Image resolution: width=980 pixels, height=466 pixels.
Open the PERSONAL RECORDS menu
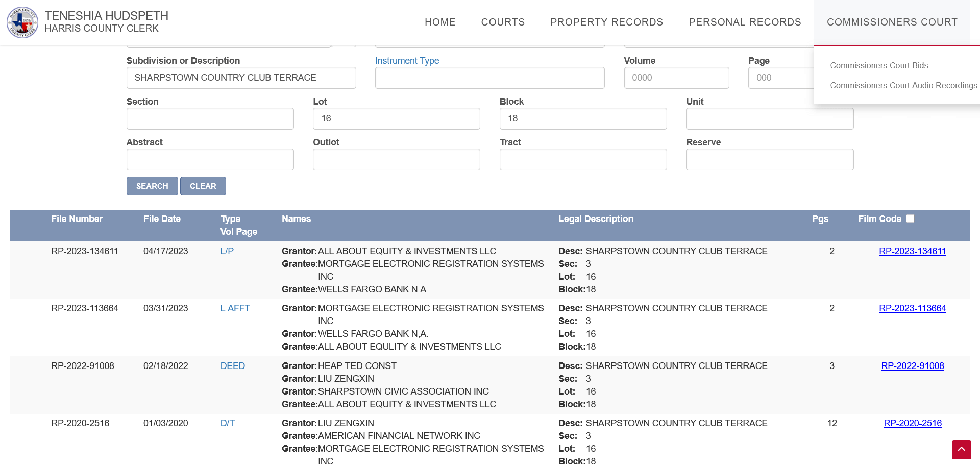745,22
